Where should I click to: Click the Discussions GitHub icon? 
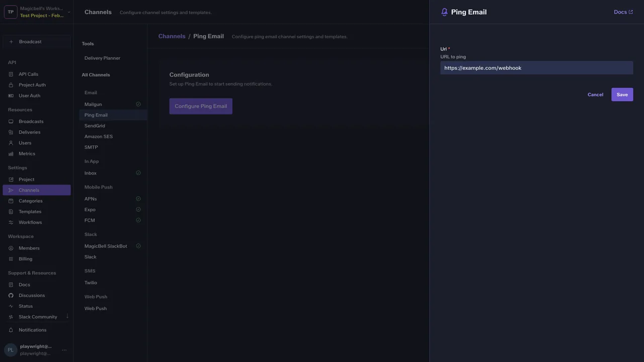coord(11,296)
